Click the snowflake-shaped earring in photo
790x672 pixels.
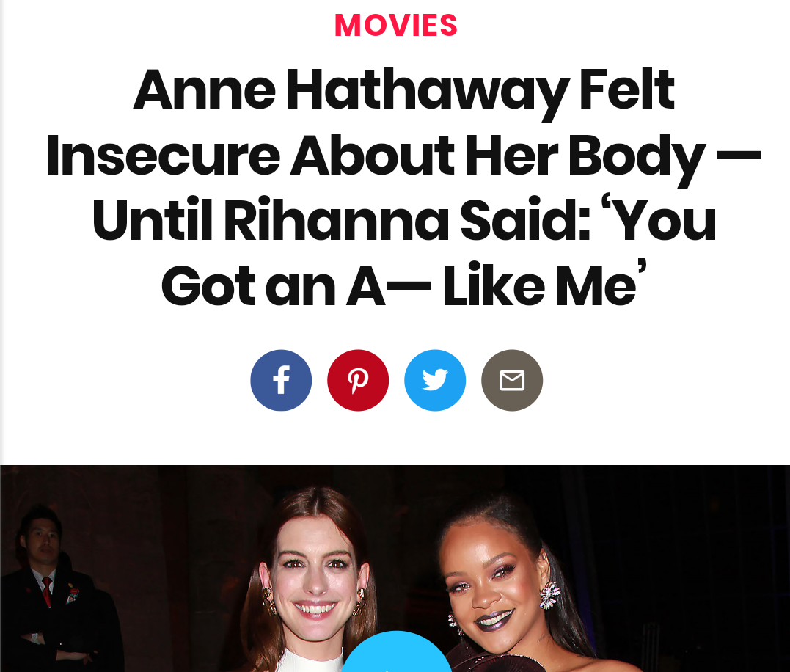tap(549, 595)
